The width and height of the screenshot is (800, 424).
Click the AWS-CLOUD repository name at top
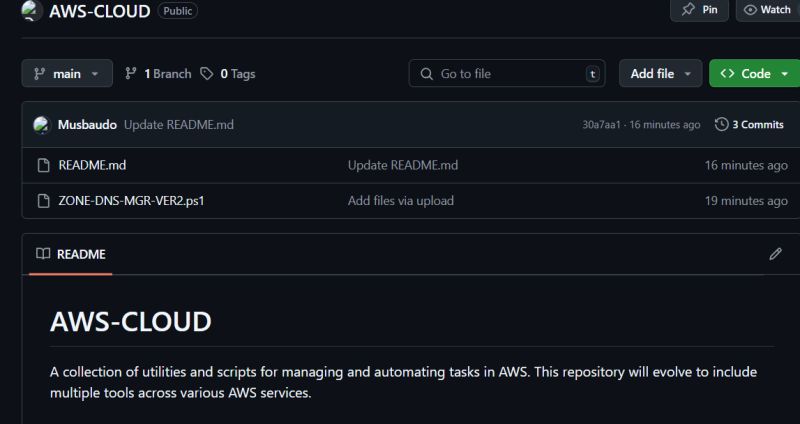[100, 11]
